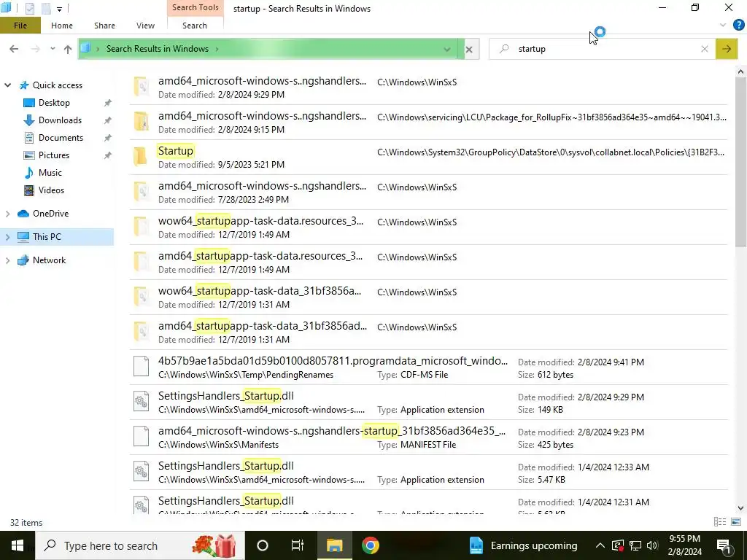Viewport: 747px width, 560px height.
Task: Click the taskbar search box
Action: [141, 545]
